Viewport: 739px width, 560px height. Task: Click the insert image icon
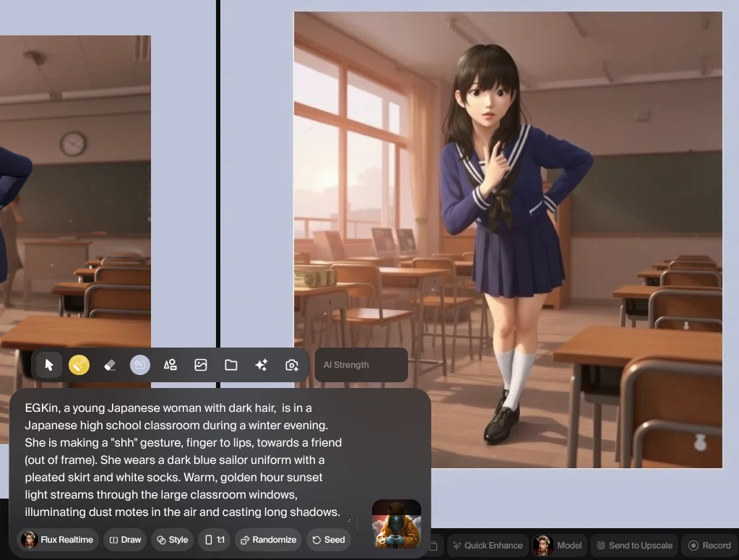point(201,365)
